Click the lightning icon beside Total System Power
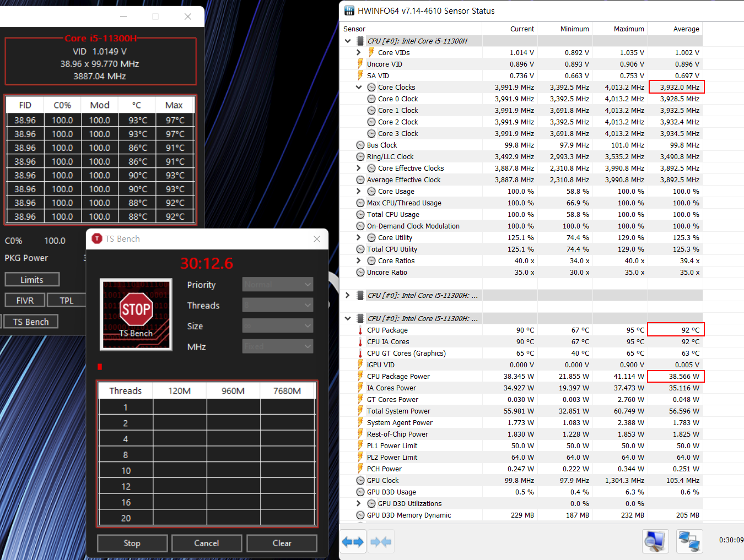744x560 pixels. [360, 411]
